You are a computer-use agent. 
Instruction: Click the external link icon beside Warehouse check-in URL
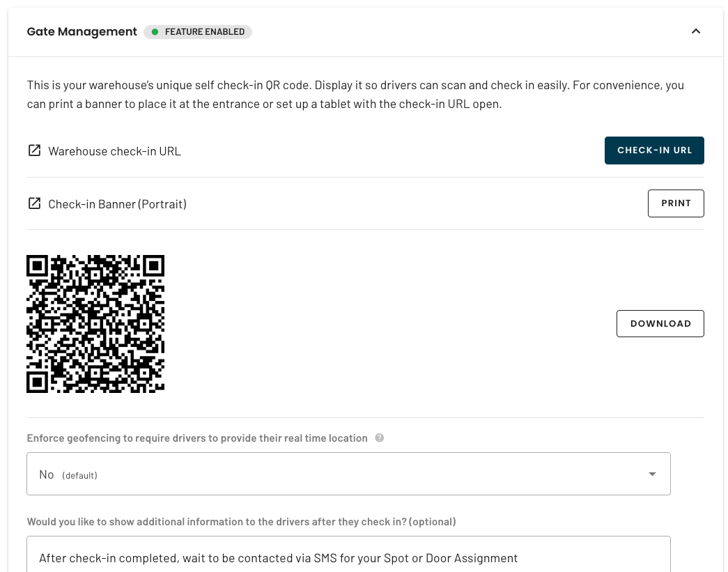[x=34, y=150]
